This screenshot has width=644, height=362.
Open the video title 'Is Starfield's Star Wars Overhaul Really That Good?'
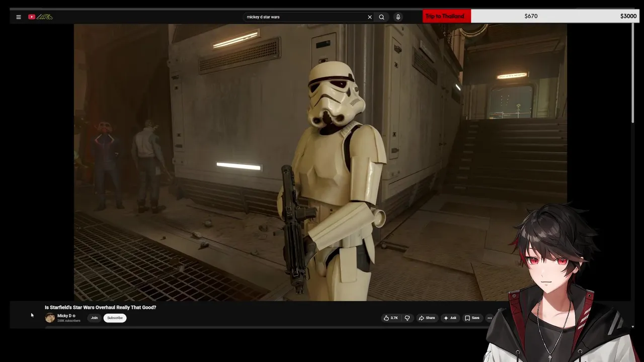pyautogui.click(x=101, y=307)
